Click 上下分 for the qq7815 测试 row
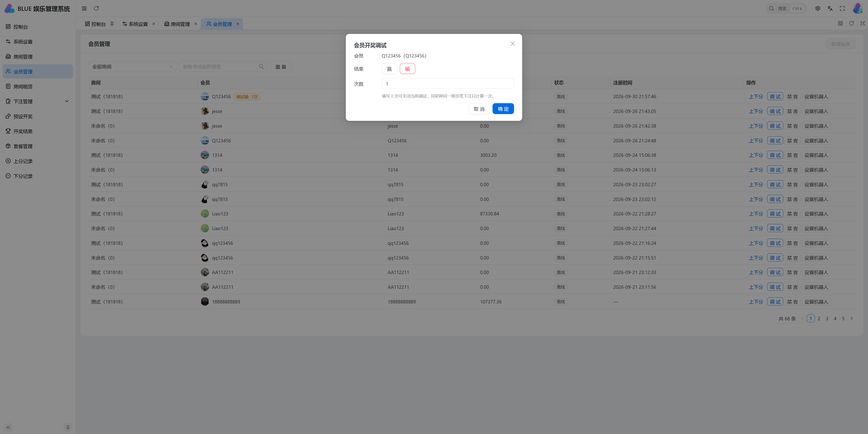 (756, 184)
